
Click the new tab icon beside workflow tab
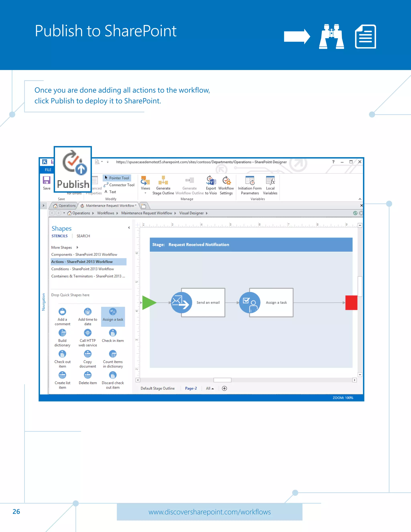click(144, 206)
